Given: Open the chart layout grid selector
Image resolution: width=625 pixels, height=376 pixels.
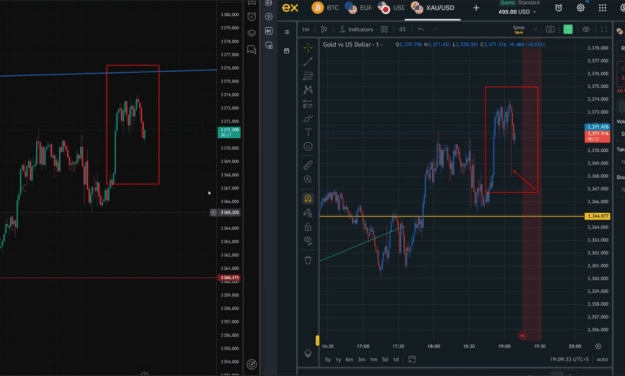Looking at the screenshot, I should coord(384,30).
